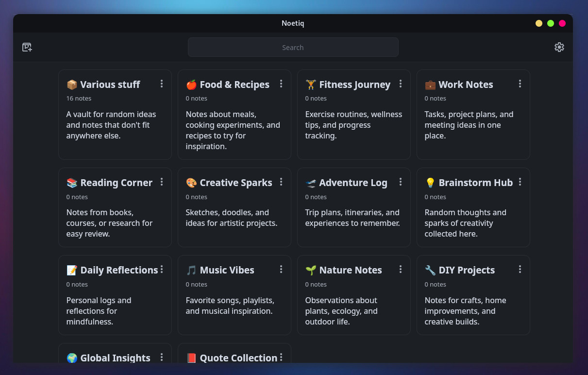Viewport: 588px width, 375px height.
Task: Click the weightlifter emoji on Fitness Journey
Action: (311, 85)
